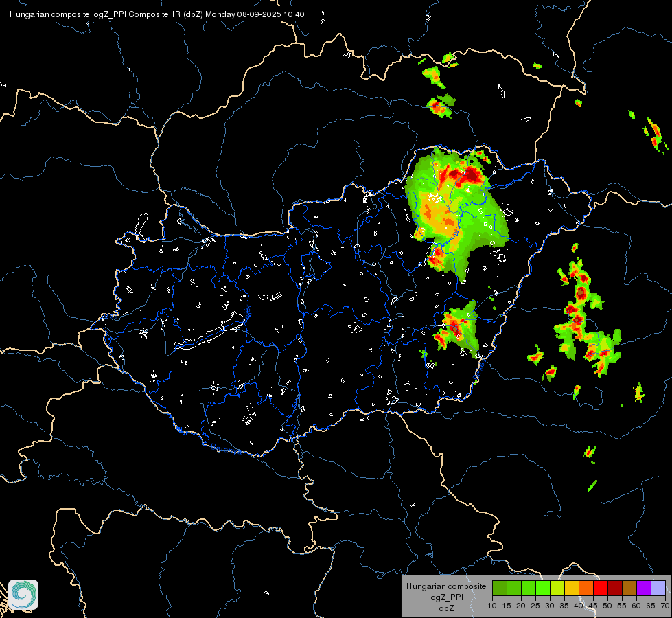Image resolution: width=672 pixels, height=618 pixels.
Task: Click "Hungarian composite" label in the legend box
Action: click(x=446, y=586)
